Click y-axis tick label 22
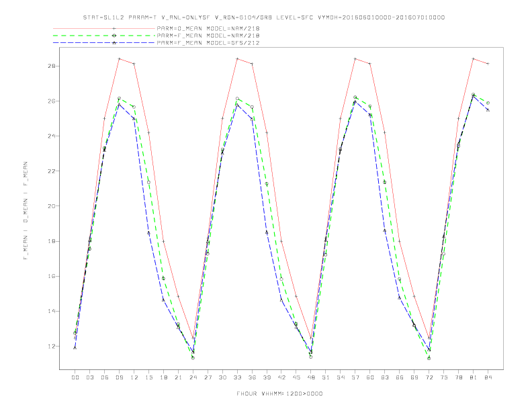This screenshot has height=411, width=532. pyautogui.click(x=52, y=171)
